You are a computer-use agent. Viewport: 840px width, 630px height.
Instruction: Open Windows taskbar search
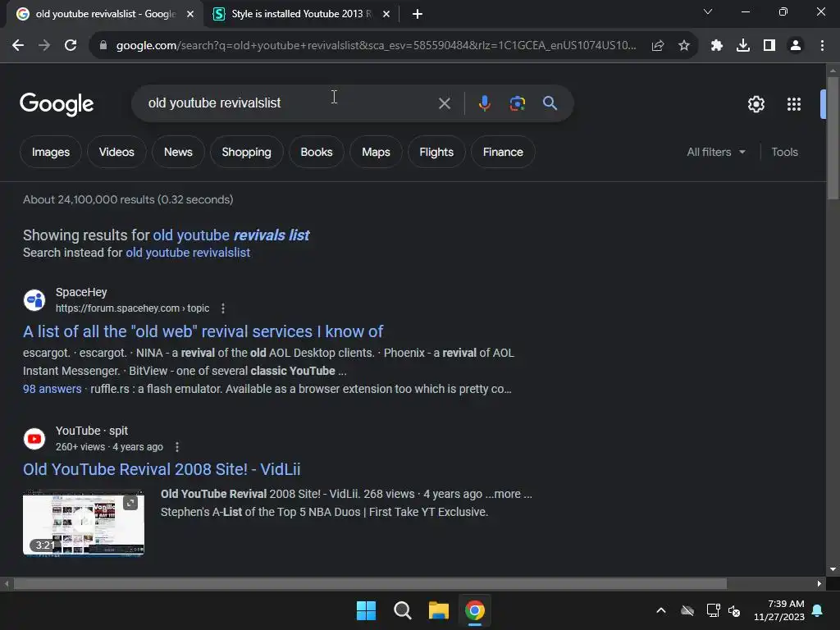[402, 610]
